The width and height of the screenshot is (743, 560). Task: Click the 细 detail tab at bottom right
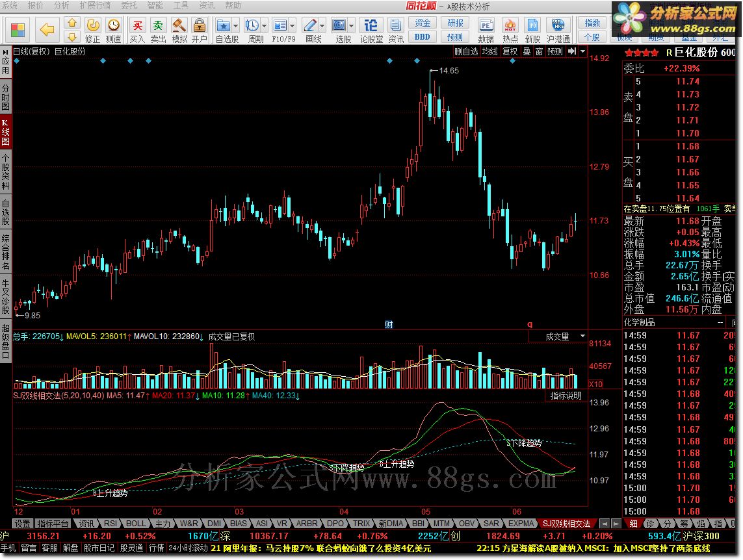pos(633,523)
